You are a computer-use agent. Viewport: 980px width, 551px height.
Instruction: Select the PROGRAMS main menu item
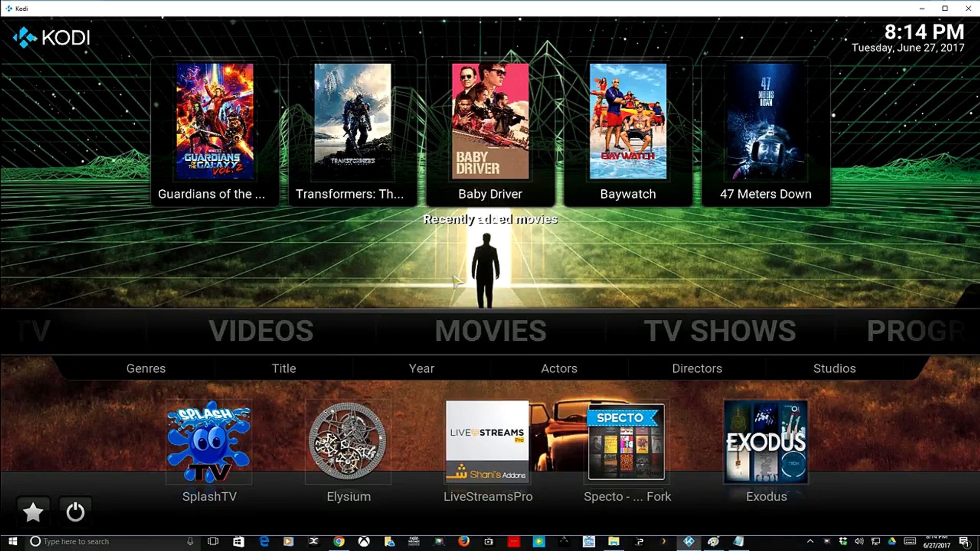tap(916, 331)
